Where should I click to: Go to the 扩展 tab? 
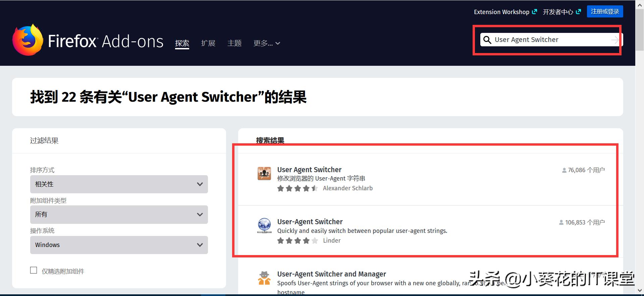pos(208,43)
